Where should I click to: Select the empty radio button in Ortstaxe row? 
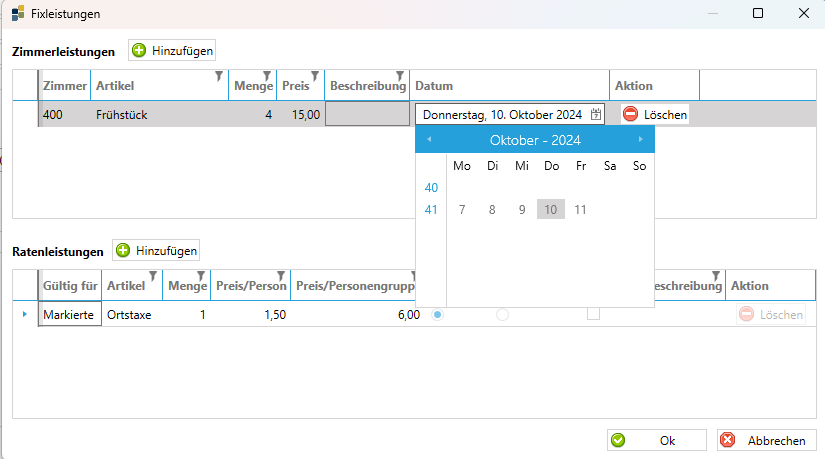click(502, 314)
